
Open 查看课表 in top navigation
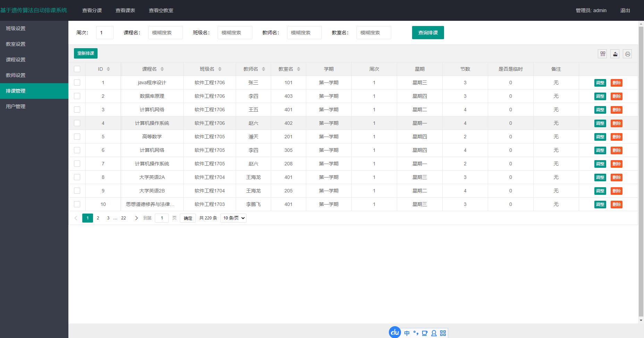point(125,10)
